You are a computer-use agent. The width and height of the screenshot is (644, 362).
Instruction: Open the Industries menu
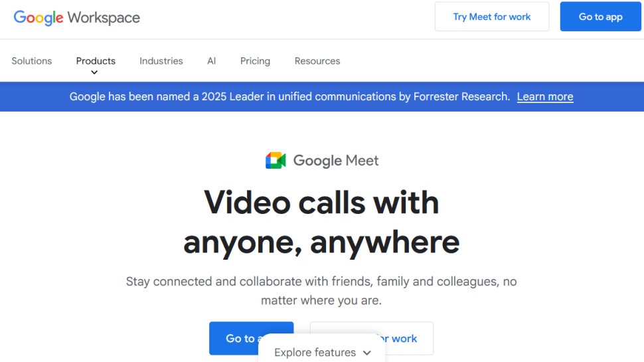[x=161, y=61]
